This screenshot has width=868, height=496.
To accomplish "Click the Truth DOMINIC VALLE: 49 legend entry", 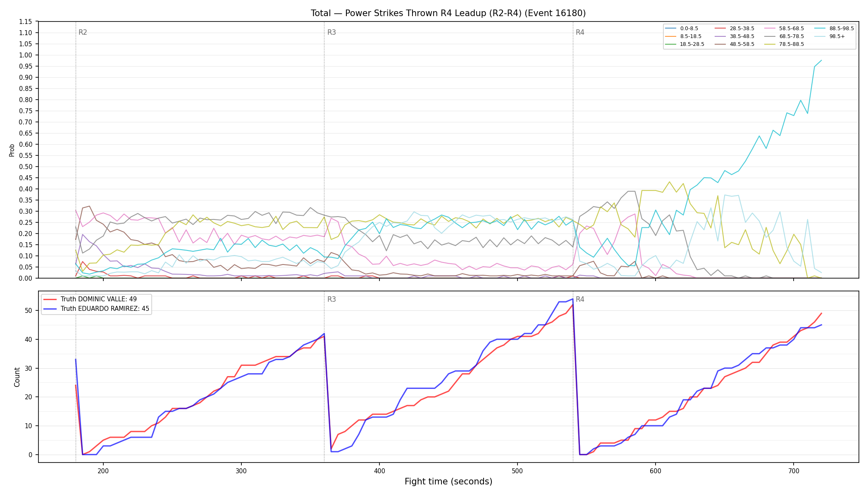I will coord(90,299).
